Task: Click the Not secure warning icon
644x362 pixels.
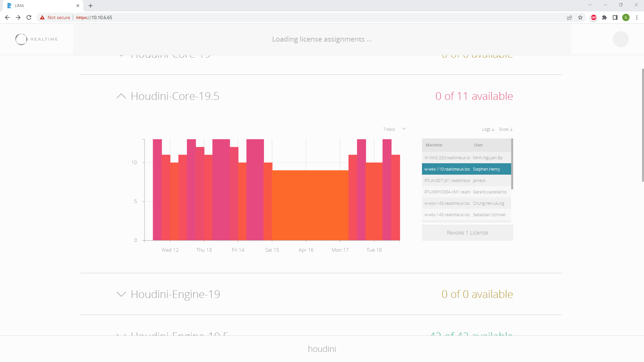Action: click(x=42, y=17)
